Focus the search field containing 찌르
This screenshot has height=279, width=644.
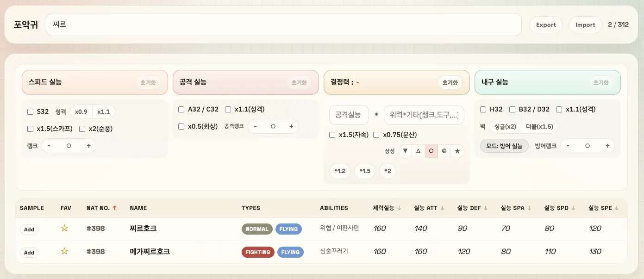click(x=284, y=25)
